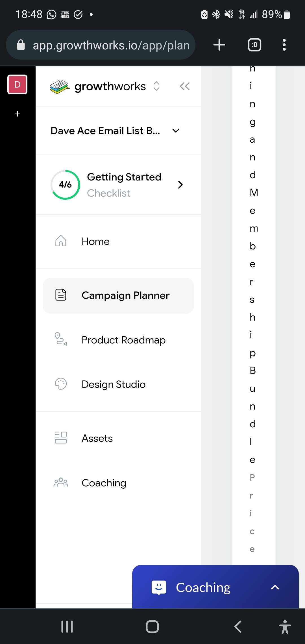Open Getting Started checklist arrow
Screen dimensions: 305x644
tap(180, 185)
